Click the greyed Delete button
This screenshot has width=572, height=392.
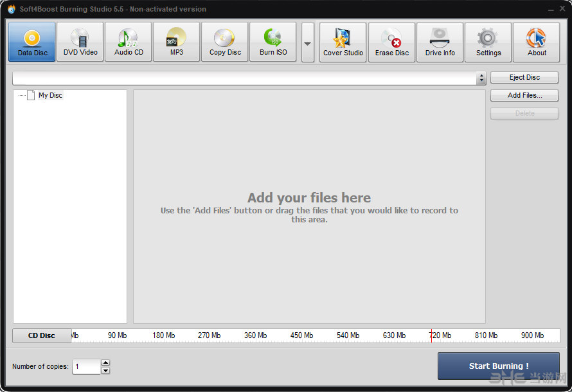(524, 113)
